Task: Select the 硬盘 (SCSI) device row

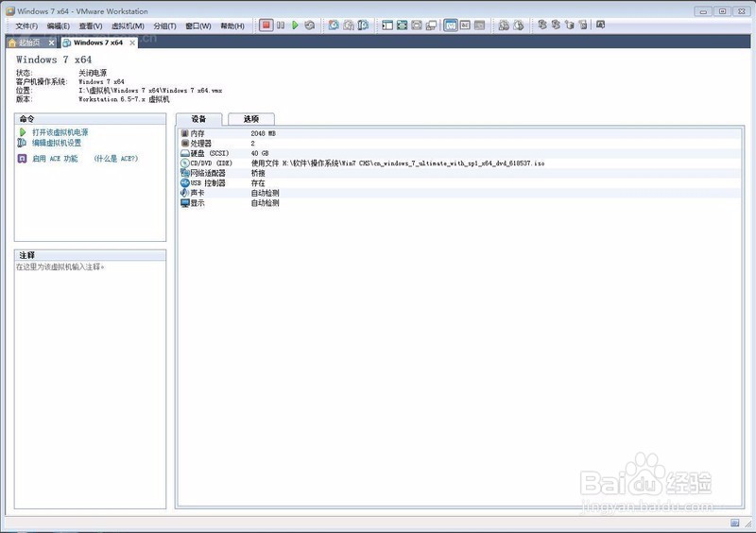Action: coord(459,153)
